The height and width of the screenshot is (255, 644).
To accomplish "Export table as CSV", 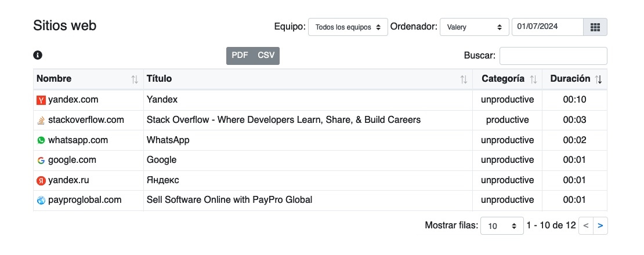I will 266,55.
